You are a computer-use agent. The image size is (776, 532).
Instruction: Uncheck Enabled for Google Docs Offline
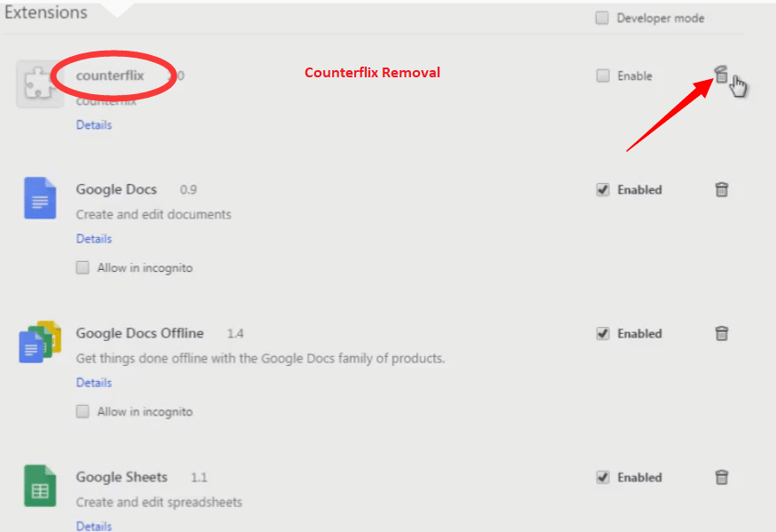click(603, 334)
